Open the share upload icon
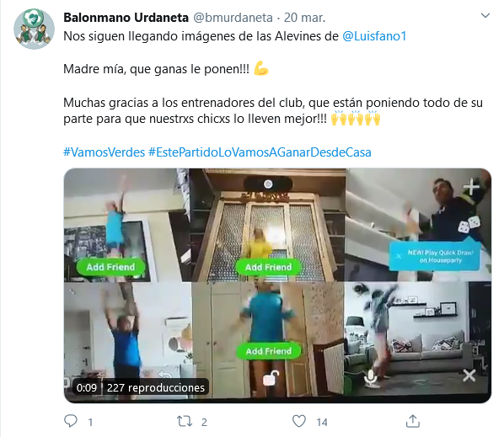The height and width of the screenshot is (437, 504). [413, 421]
